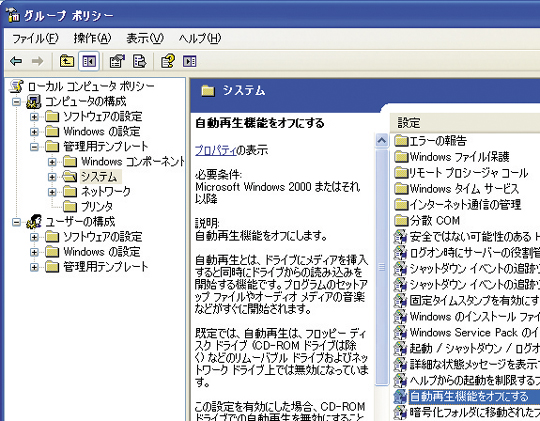The image size is (540, 421).
Task: Expand 管理用テンプレート under ユーザーの構成
Action: (34, 267)
